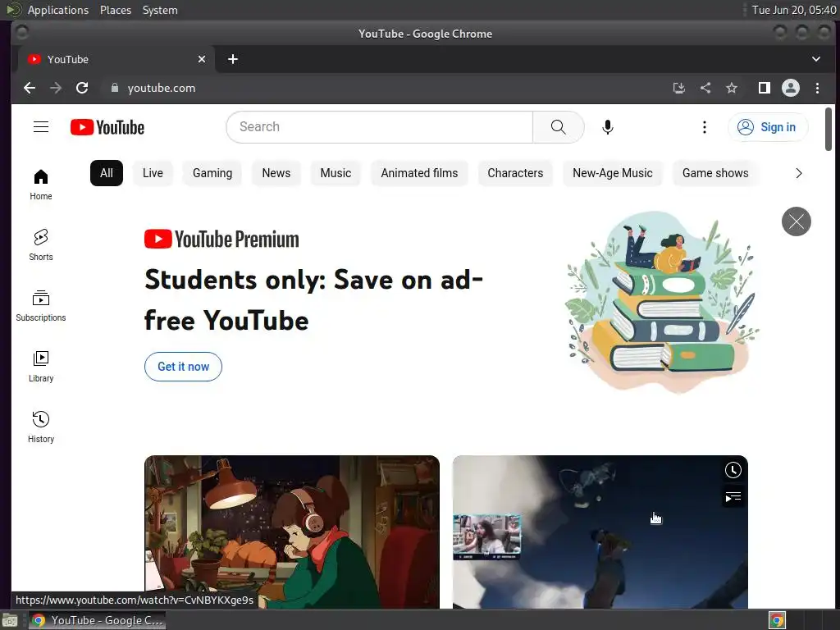Select the News filter chip
This screenshot has height=630, width=840.
276,173
